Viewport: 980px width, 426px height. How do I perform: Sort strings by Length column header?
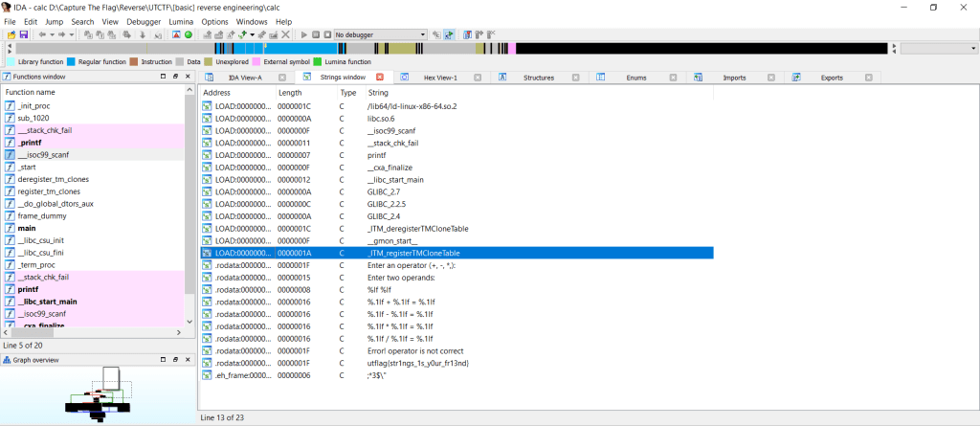[289, 92]
